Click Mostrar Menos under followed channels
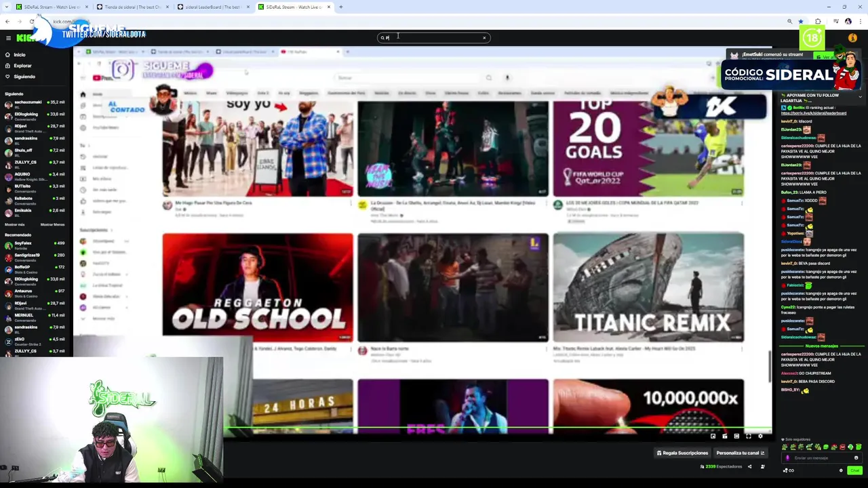 [52, 224]
